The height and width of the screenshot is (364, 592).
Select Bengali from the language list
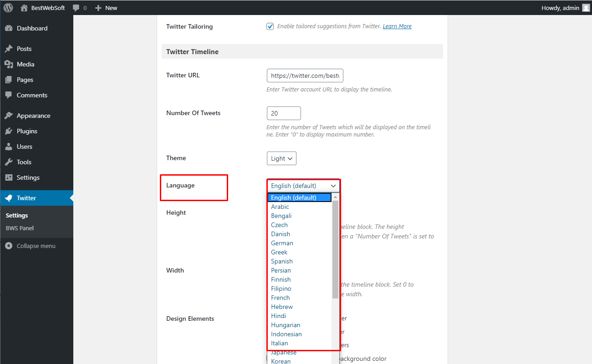[300, 216]
